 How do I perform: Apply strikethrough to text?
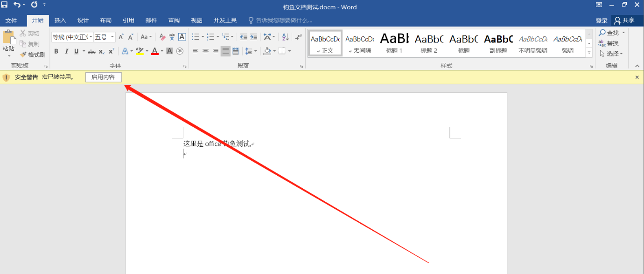point(91,51)
